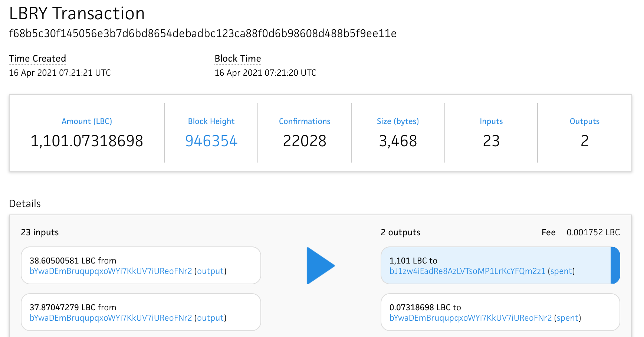Click the Confirmations label
644x337 pixels.
tap(305, 121)
